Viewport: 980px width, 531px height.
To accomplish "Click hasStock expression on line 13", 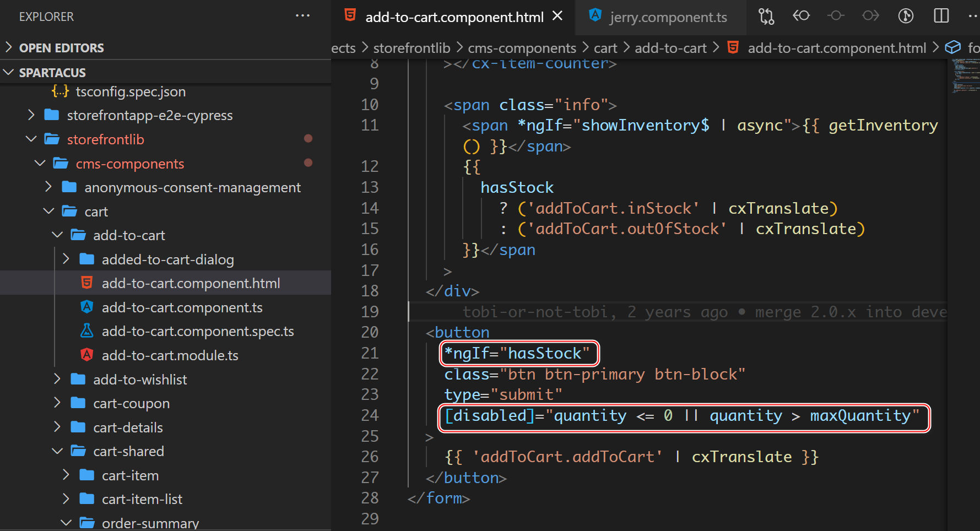I will click(x=517, y=187).
